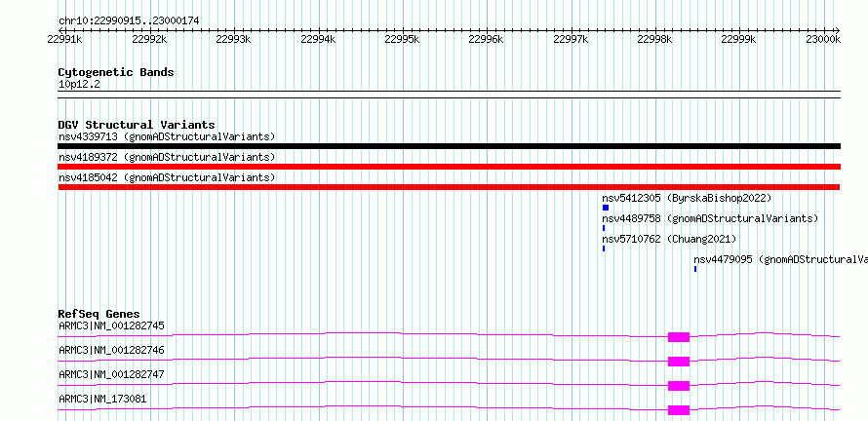Select the DGV Structural Variants track title

point(137,125)
